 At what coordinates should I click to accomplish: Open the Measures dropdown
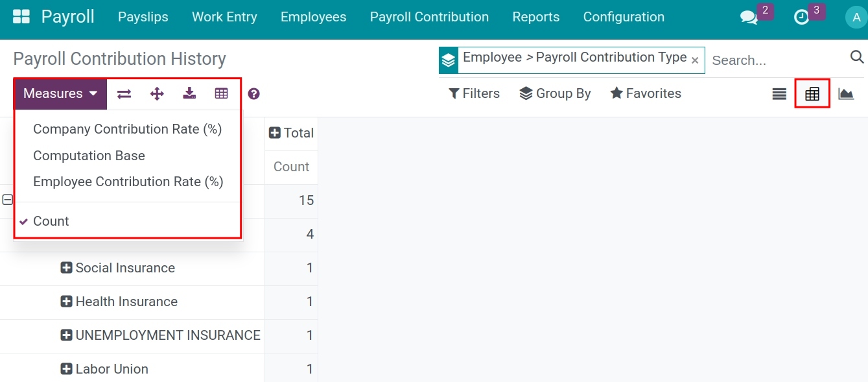point(60,93)
